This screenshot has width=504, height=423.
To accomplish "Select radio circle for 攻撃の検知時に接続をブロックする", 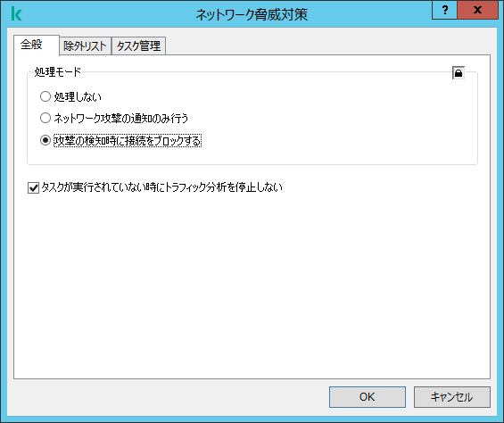I will pyautogui.click(x=45, y=140).
